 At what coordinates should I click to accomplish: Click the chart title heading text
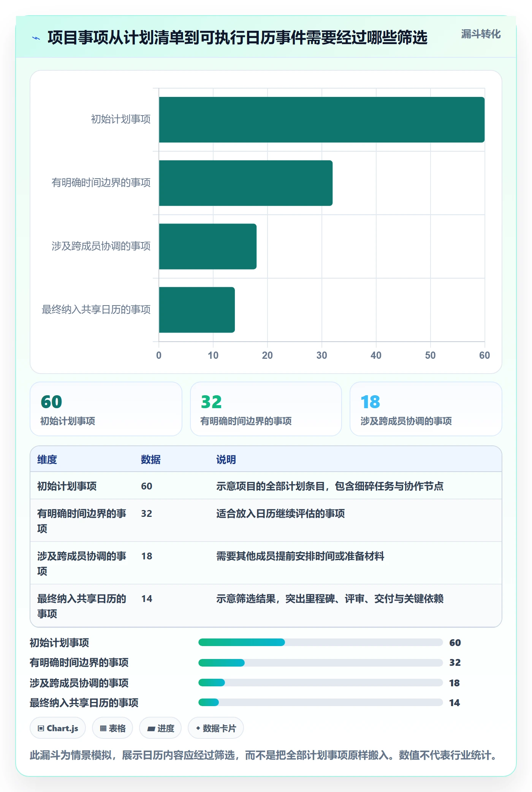coord(237,38)
